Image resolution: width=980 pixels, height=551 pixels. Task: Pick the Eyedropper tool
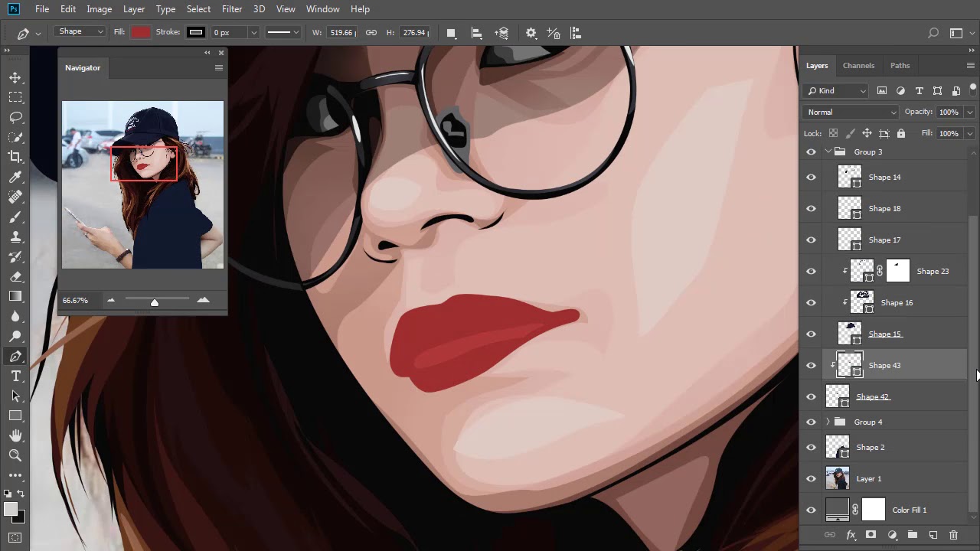tap(15, 178)
